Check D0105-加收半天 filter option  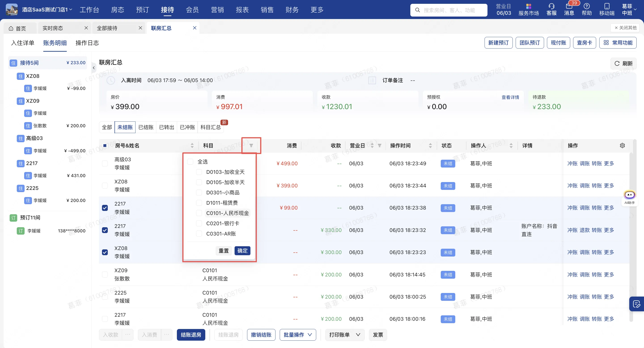[199, 182]
